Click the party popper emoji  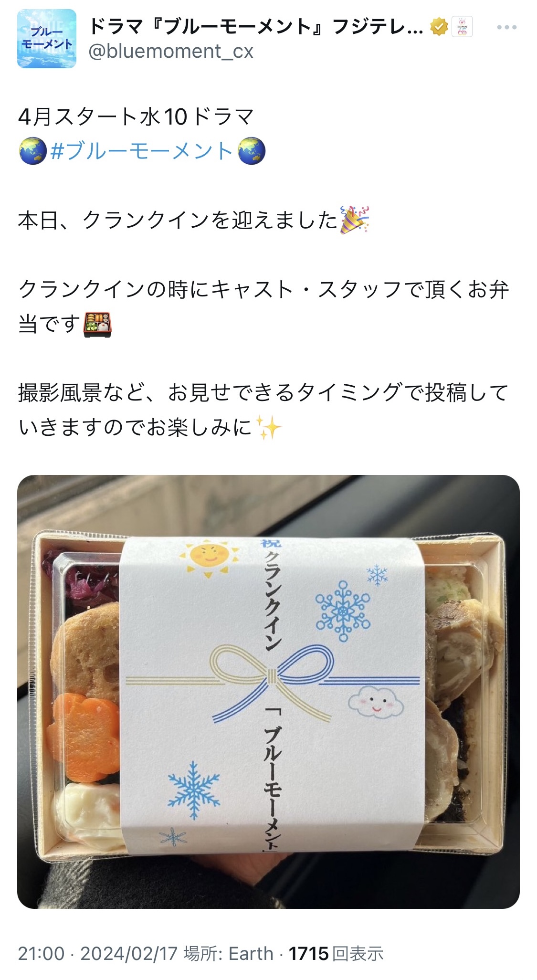[x=355, y=220]
